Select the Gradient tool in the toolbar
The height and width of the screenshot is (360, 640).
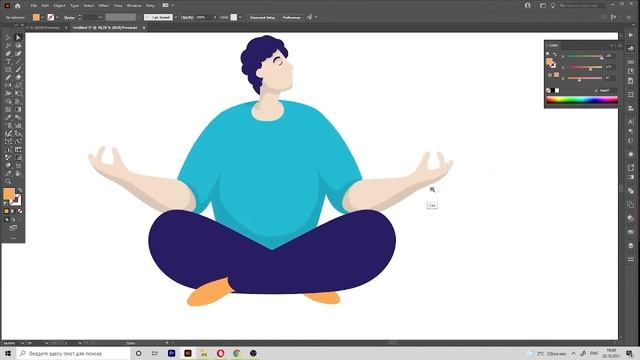18,109
